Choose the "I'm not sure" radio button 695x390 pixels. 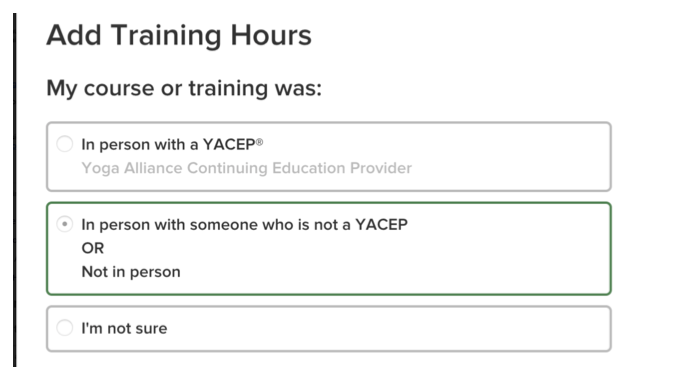65,328
